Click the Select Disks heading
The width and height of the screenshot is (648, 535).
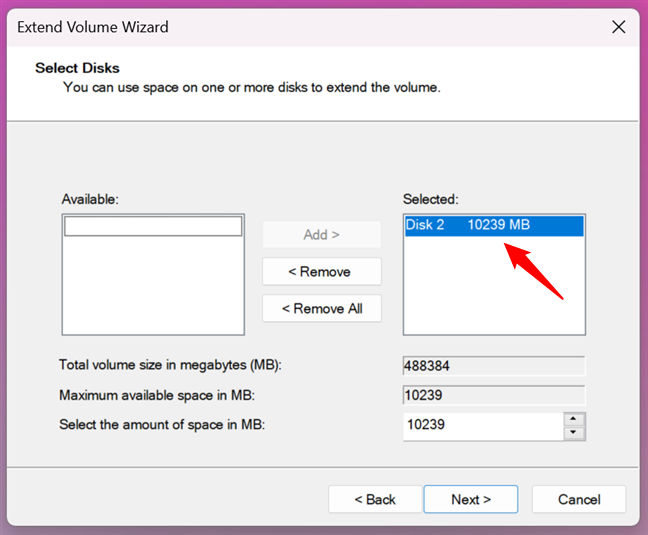pyautogui.click(x=77, y=68)
